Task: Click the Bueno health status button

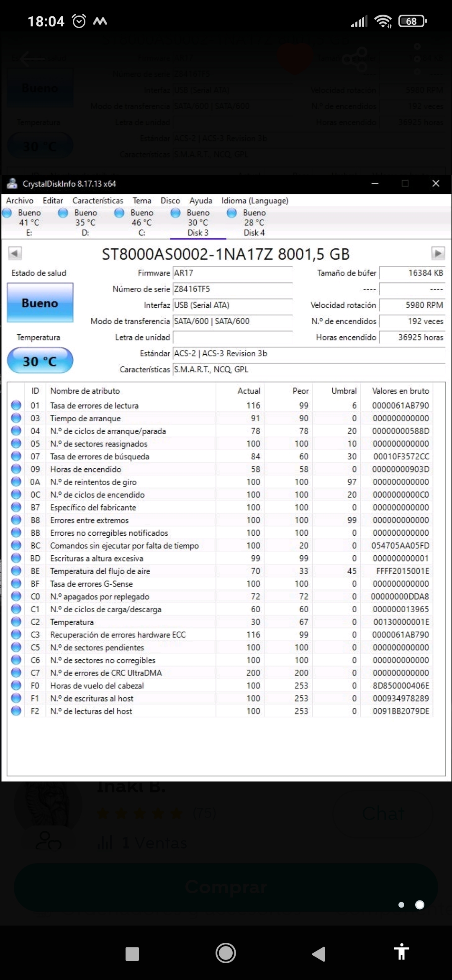Action: [x=40, y=303]
